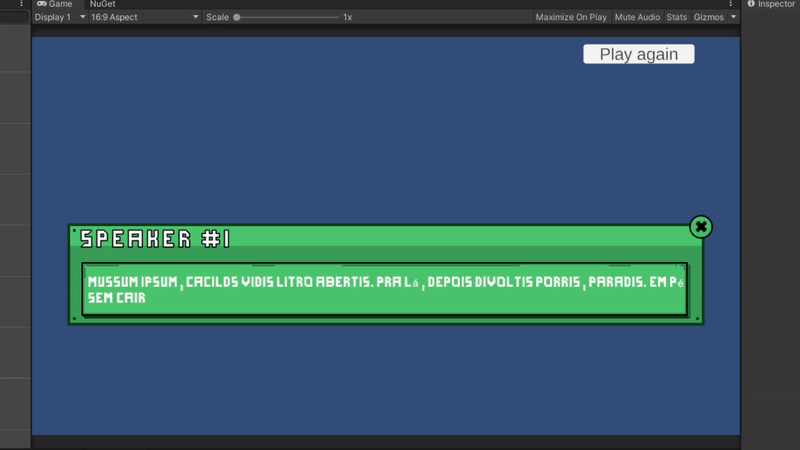Click the 1x scale value

pyautogui.click(x=347, y=17)
